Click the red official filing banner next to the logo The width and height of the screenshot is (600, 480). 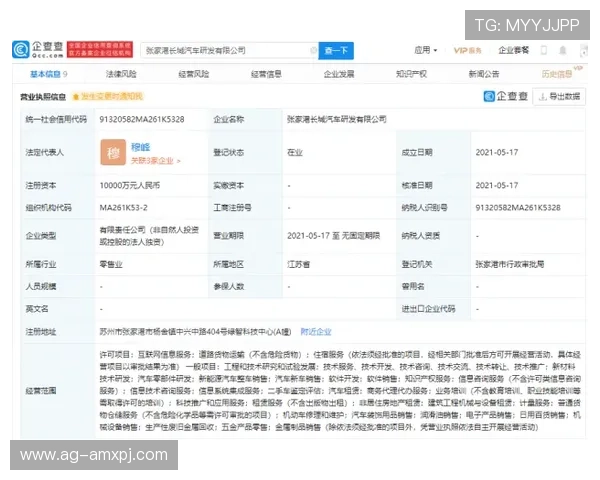tap(100, 50)
